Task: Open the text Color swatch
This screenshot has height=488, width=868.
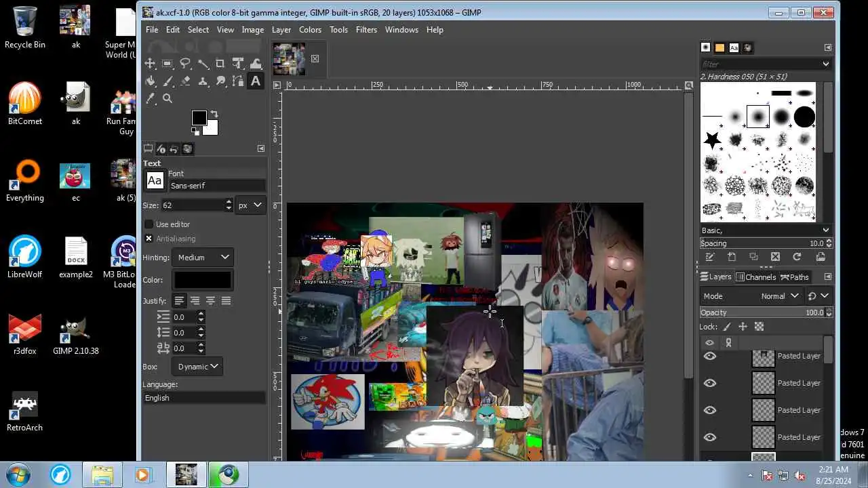Action: click(x=203, y=280)
